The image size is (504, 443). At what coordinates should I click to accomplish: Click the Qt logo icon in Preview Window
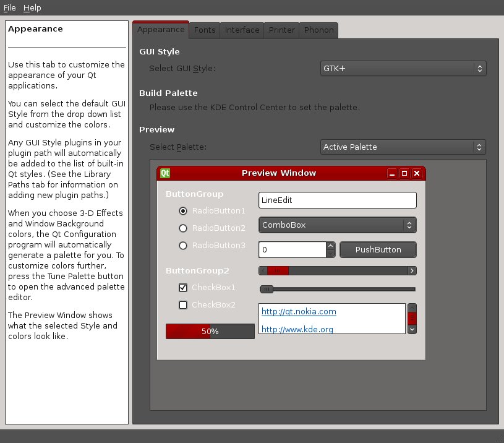165,173
